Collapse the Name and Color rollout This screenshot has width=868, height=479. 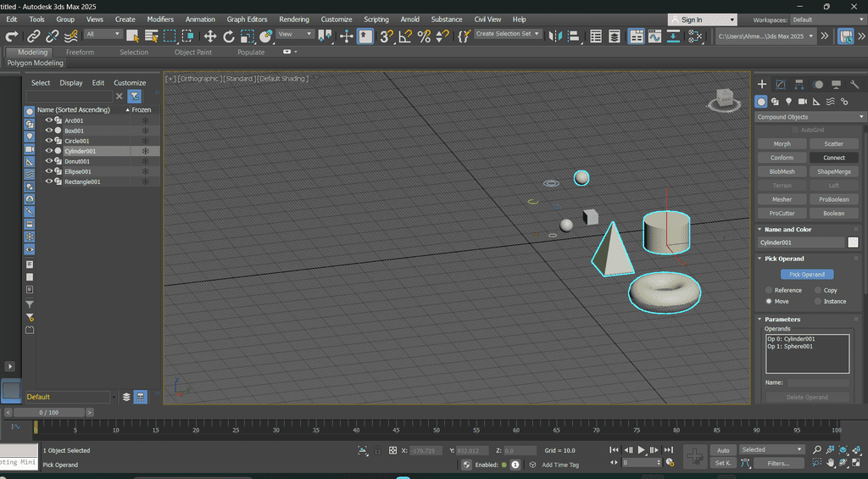click(x=760, y=229)
